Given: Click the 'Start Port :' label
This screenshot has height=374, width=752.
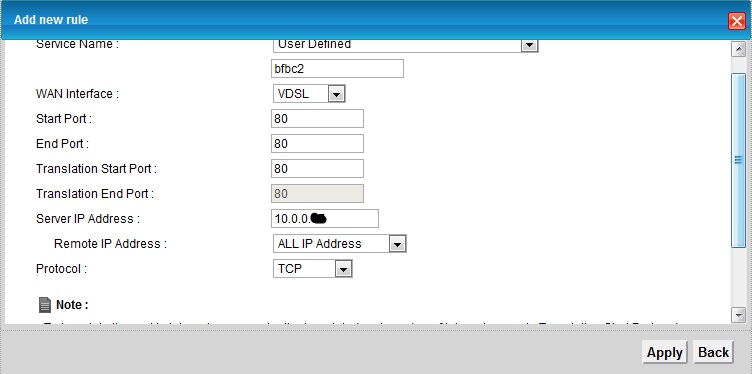Looking at the screenshot, I should 64,119.
